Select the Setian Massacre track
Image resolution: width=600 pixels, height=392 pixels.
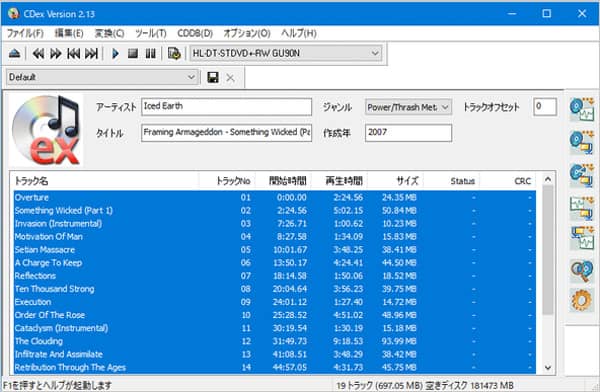[275, 250]
